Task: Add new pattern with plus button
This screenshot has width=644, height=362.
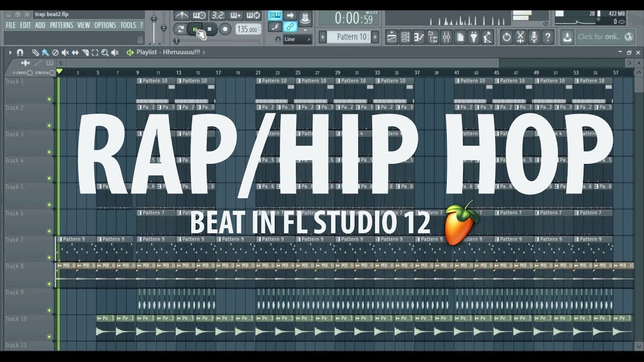Action: [x=374, y=37]
